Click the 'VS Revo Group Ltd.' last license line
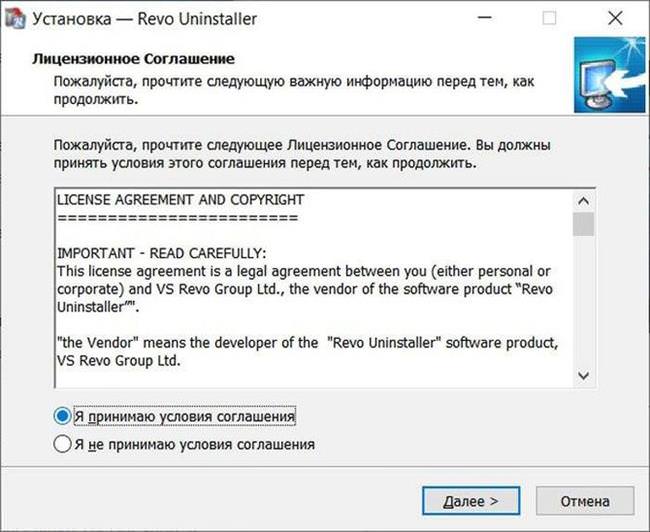Screen dimensions: 650x532 pyautogui.click(x=119, y=360)
